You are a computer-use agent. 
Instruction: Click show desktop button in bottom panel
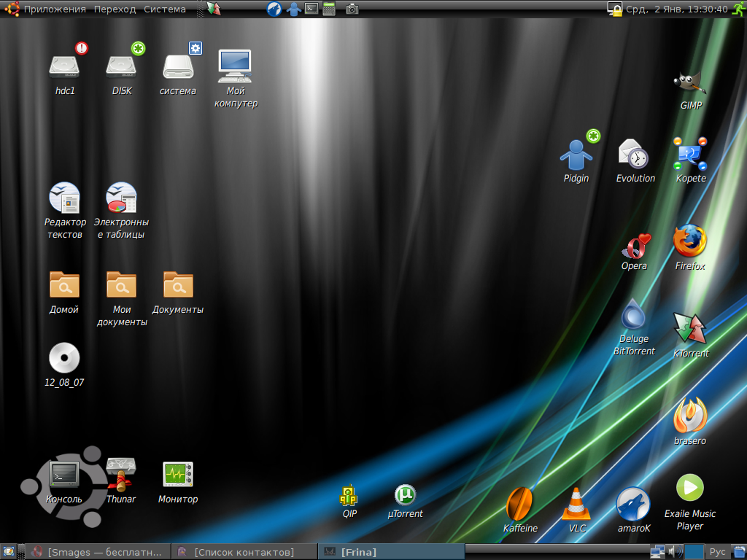[9, 552]
